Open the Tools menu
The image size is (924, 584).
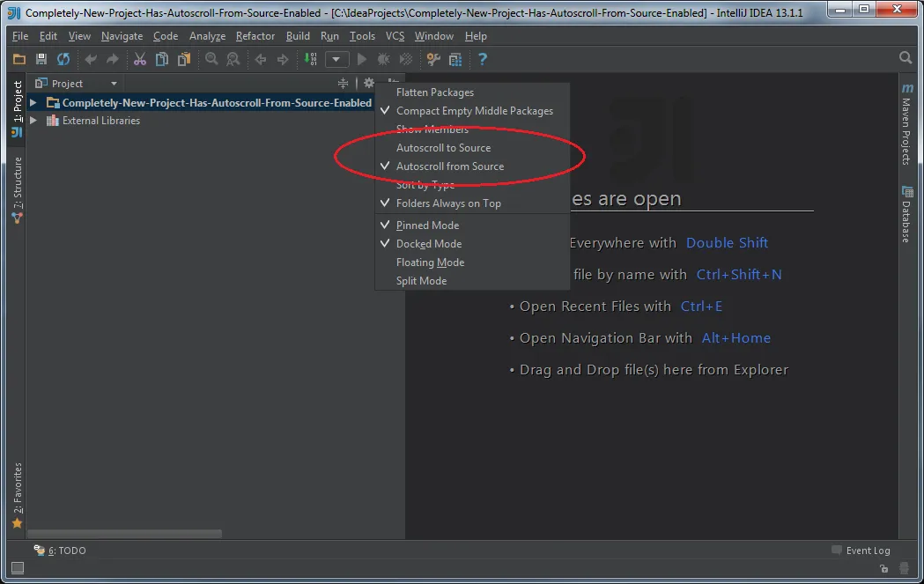coord(362,36)
